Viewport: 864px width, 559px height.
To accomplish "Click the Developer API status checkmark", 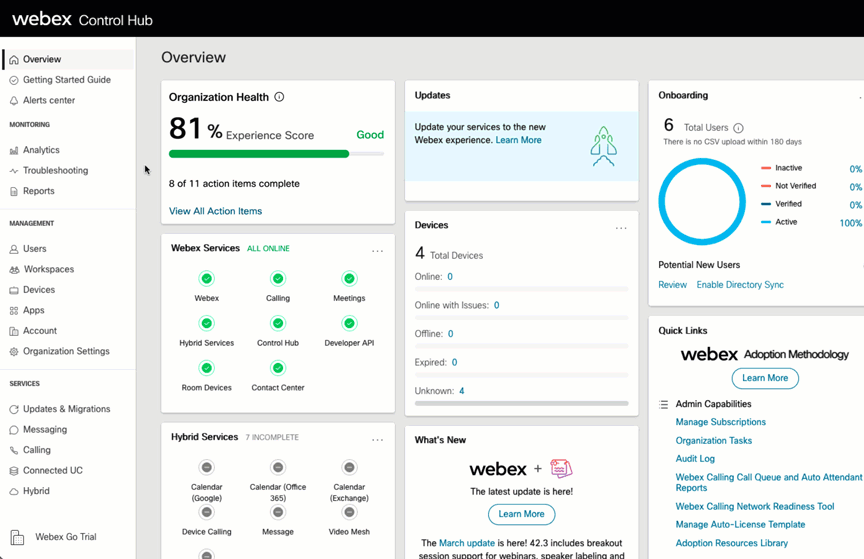I will coord(349,323).
